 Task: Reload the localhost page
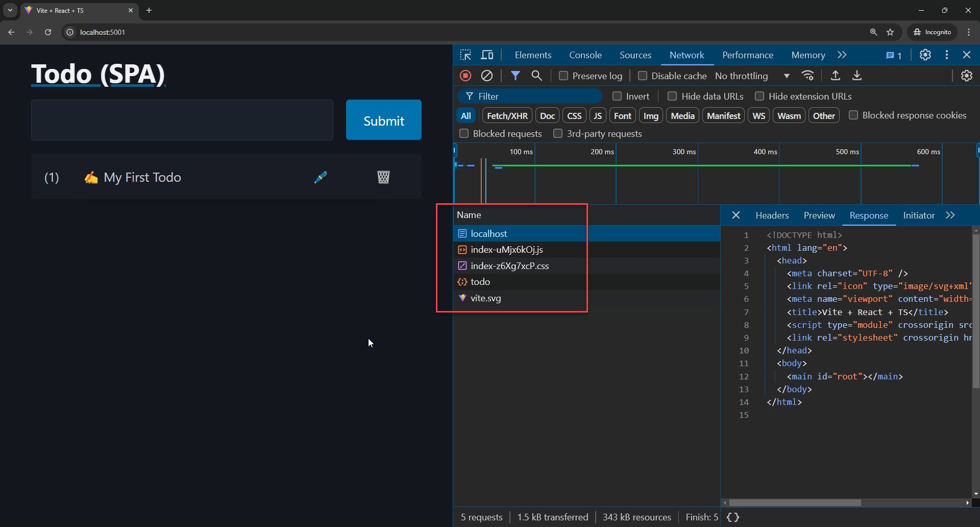(48, 32)
